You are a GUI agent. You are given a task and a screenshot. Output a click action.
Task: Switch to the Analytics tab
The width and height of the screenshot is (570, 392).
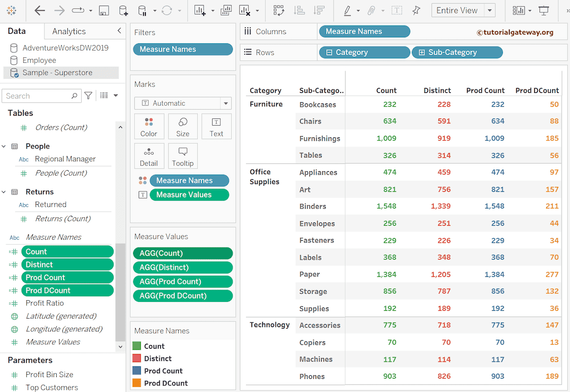pyautogui.click(x=69, y=31)
